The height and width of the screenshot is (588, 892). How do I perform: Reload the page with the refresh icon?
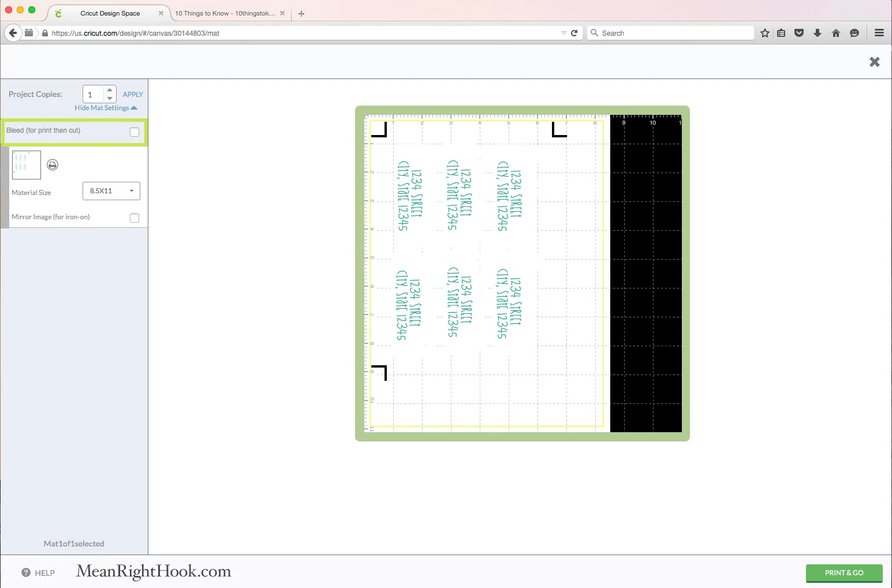pyautogui.click(x=574, y=33)
